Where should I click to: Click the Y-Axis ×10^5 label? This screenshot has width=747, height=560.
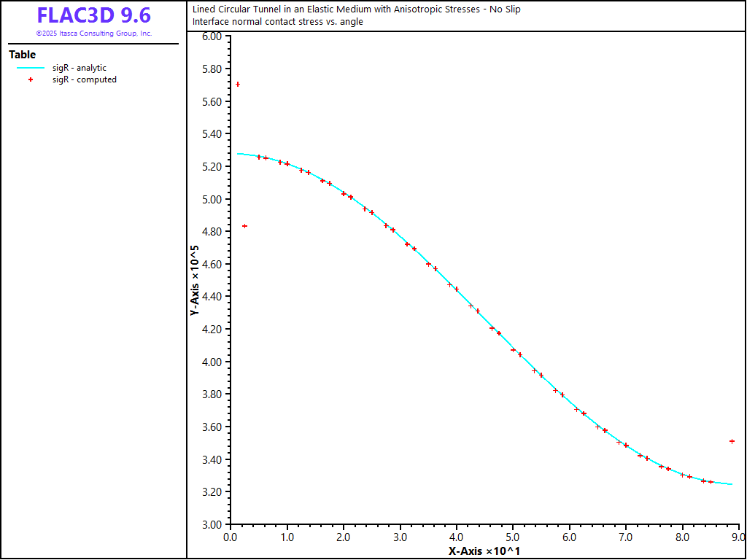[194, 280]
